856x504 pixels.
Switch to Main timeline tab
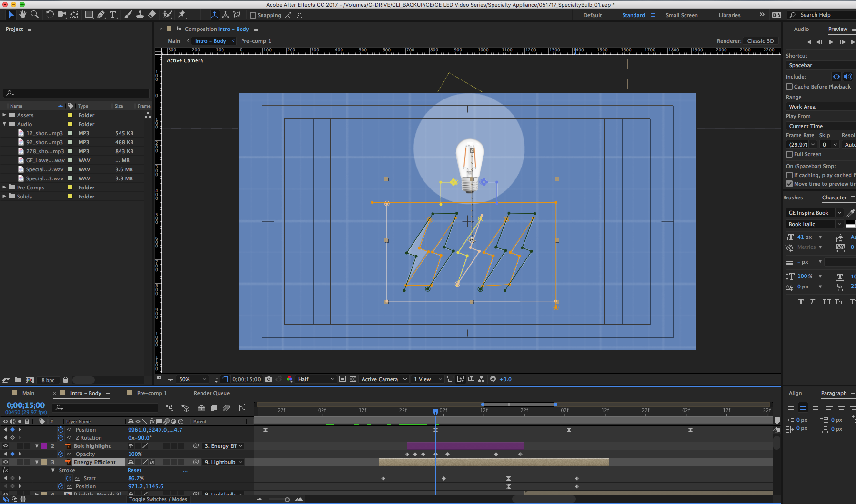(28, 393)
